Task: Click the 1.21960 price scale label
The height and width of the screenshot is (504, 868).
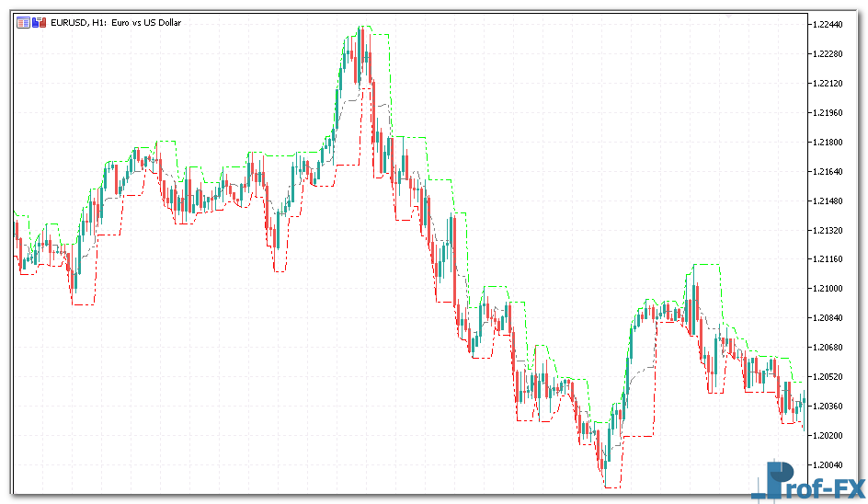Action: tap(829, 113)
